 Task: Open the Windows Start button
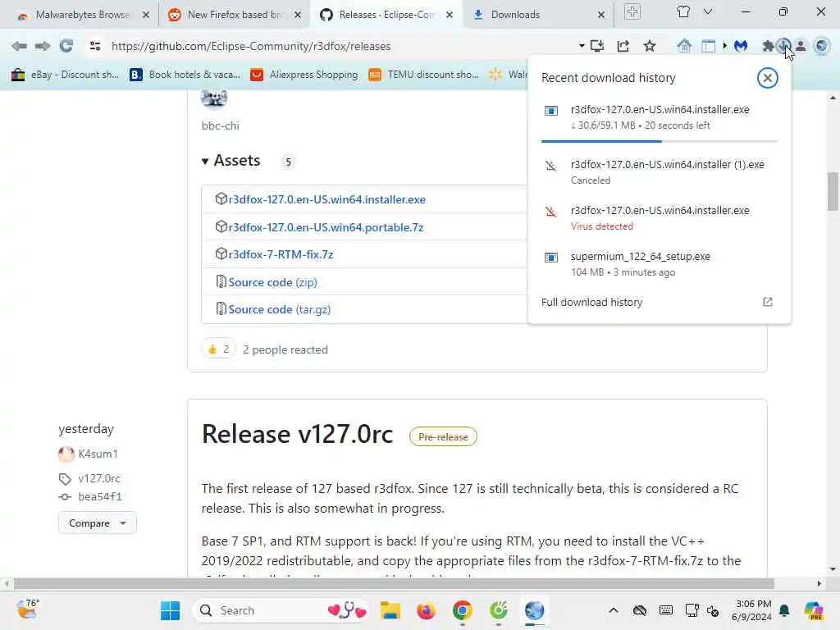click(171, 610)
